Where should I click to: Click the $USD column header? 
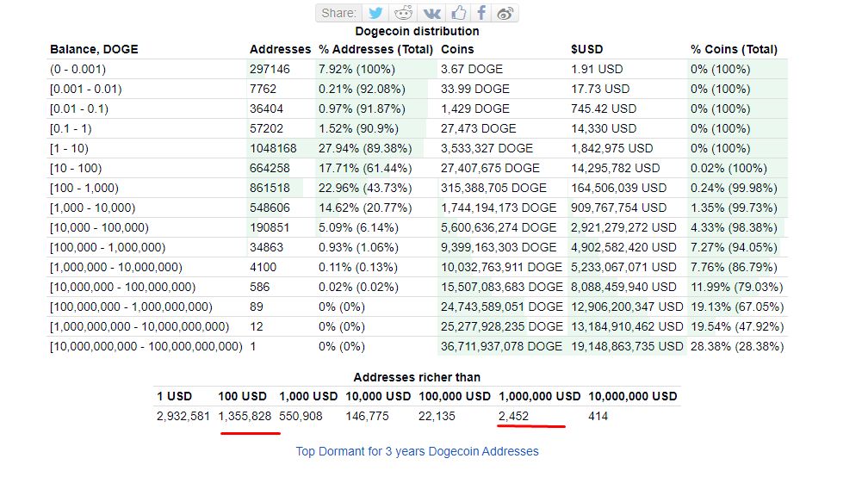pyautogui.click(x=586, y=49)
